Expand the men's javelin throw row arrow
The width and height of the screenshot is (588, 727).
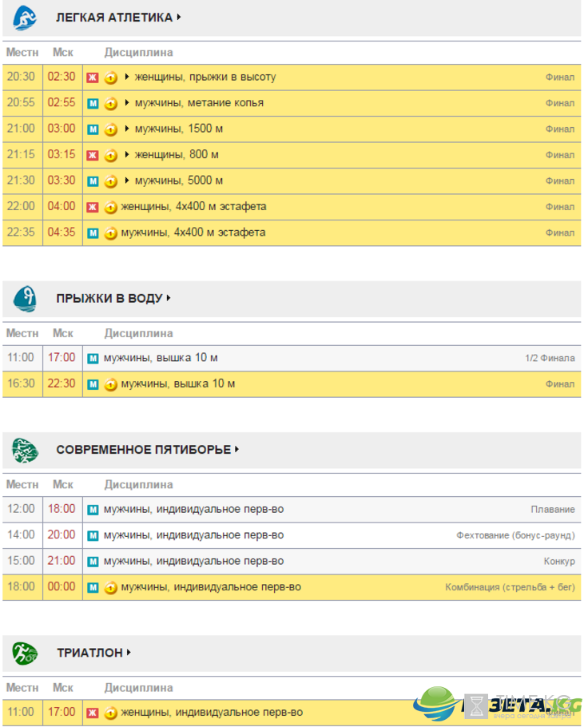coord(126,102)
